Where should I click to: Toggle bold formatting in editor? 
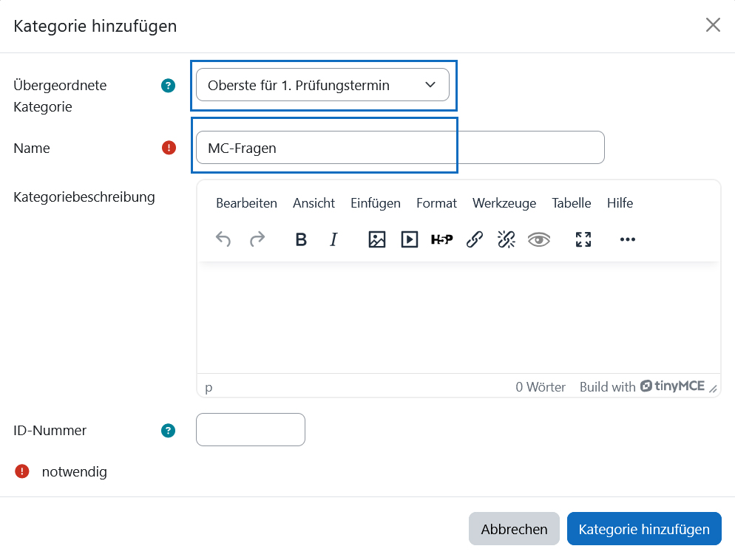click(x=301, y=239)
